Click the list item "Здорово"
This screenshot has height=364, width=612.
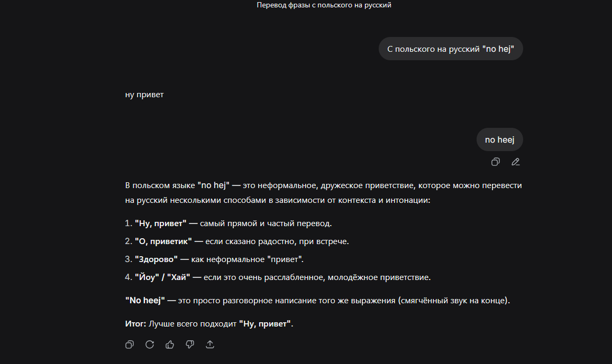click(x=156, y=259)
